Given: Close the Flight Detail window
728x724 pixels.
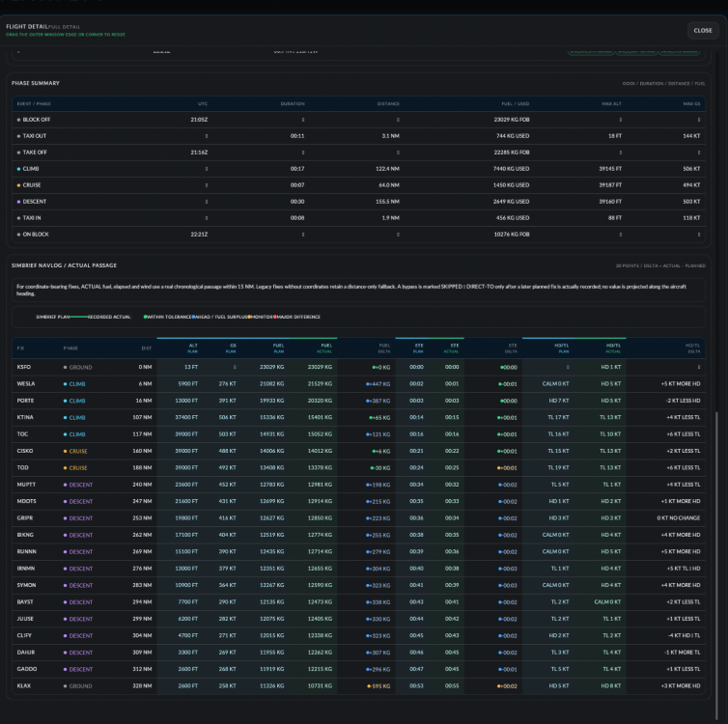Looking at the screenshot, I should [703, 31].
